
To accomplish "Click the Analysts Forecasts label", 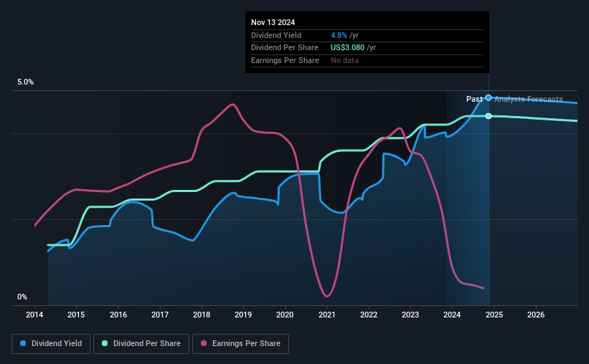I will (x=529, y=99).
